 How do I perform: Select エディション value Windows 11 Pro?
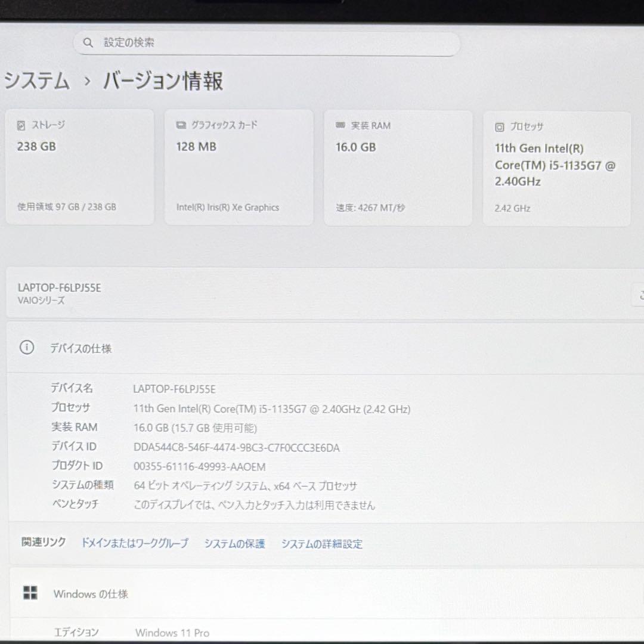point(172,633)
